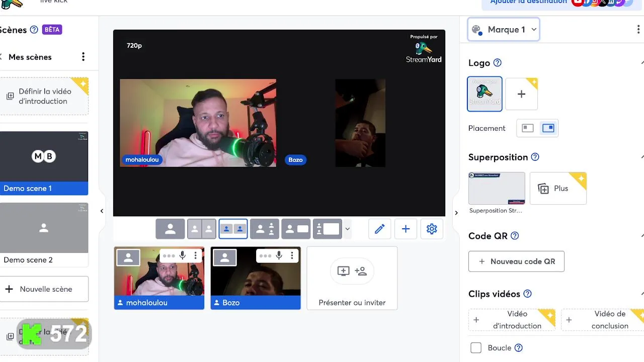Add a Vidéo de conclusion clip

[603, 320]
